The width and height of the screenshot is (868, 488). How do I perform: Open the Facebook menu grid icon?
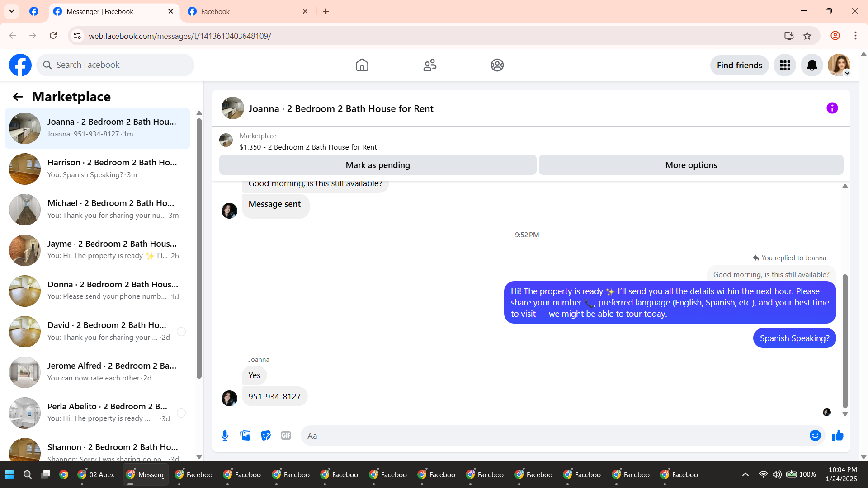(785, 66)
